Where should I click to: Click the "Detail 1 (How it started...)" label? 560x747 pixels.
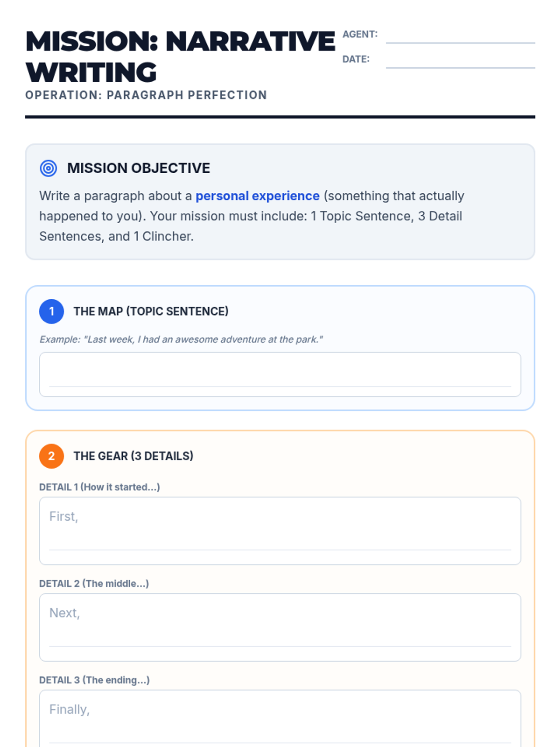[99, 487]
